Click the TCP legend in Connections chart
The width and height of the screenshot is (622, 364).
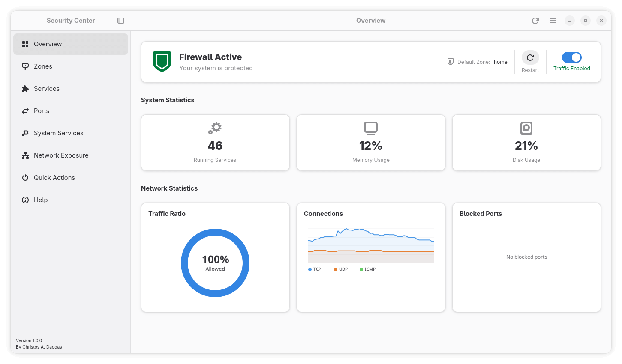tap(315, 269)
